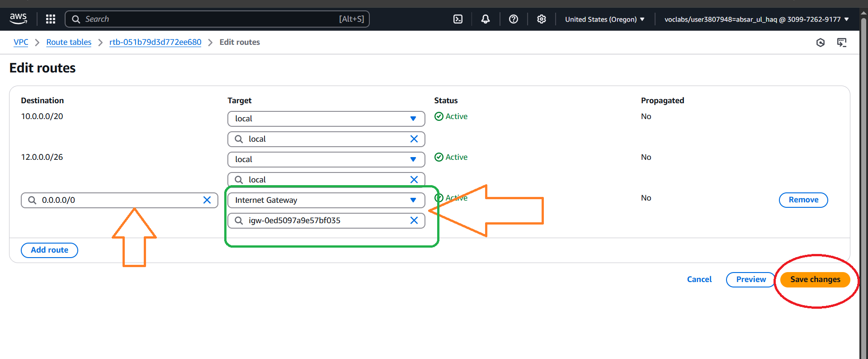868x359 pixels.
Task: Remove the 0.0.0.0/0 route
Action: [803, 200]
